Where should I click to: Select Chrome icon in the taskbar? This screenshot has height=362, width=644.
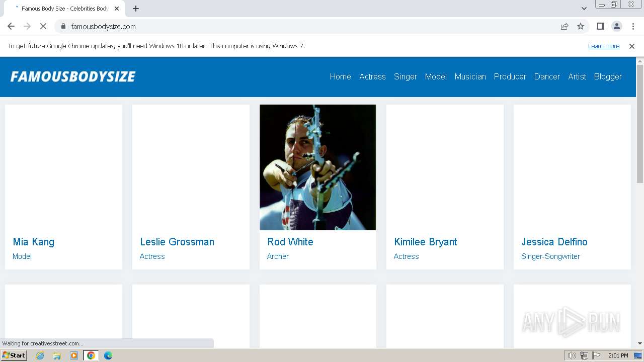pos(91,355)
